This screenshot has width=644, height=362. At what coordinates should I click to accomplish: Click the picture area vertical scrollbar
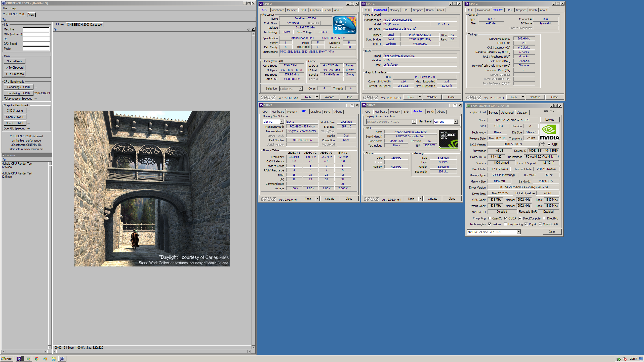(253, 191)
